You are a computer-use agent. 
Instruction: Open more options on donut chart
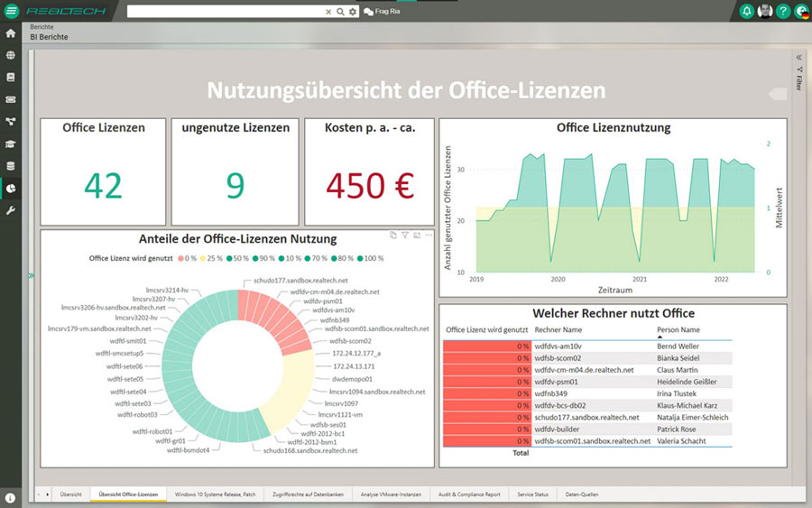pyautogui.click(x=429, y=236)
